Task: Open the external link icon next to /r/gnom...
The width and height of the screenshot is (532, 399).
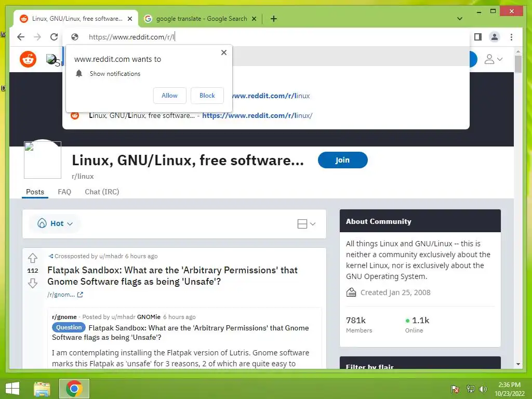Action: point(80,295)
